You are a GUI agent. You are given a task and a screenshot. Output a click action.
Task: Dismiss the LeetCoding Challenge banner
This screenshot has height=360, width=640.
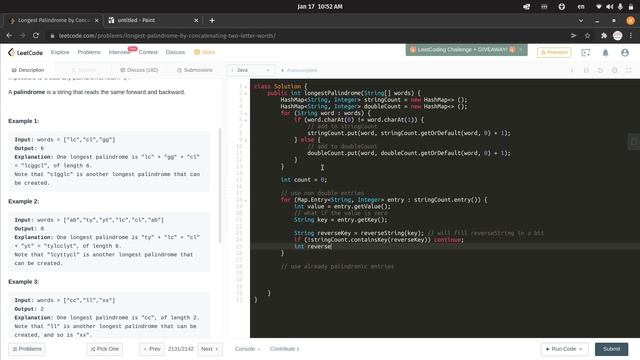[521, 50]
